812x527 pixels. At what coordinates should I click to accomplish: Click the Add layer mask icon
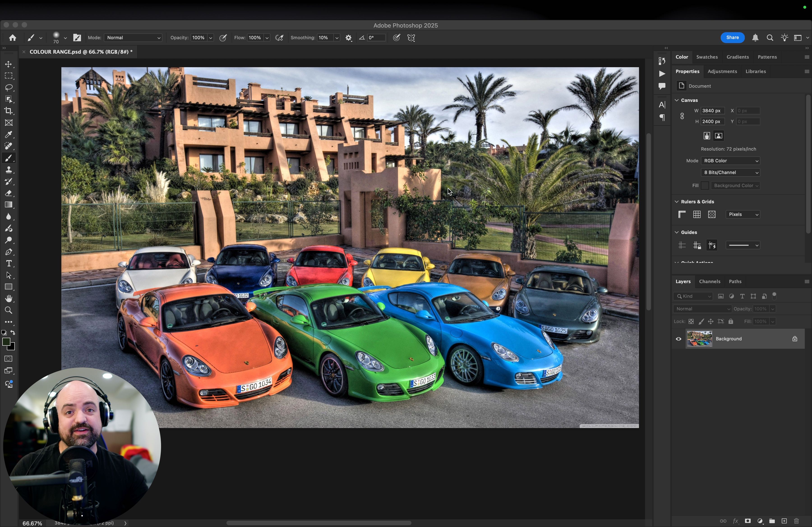(747, 521)
